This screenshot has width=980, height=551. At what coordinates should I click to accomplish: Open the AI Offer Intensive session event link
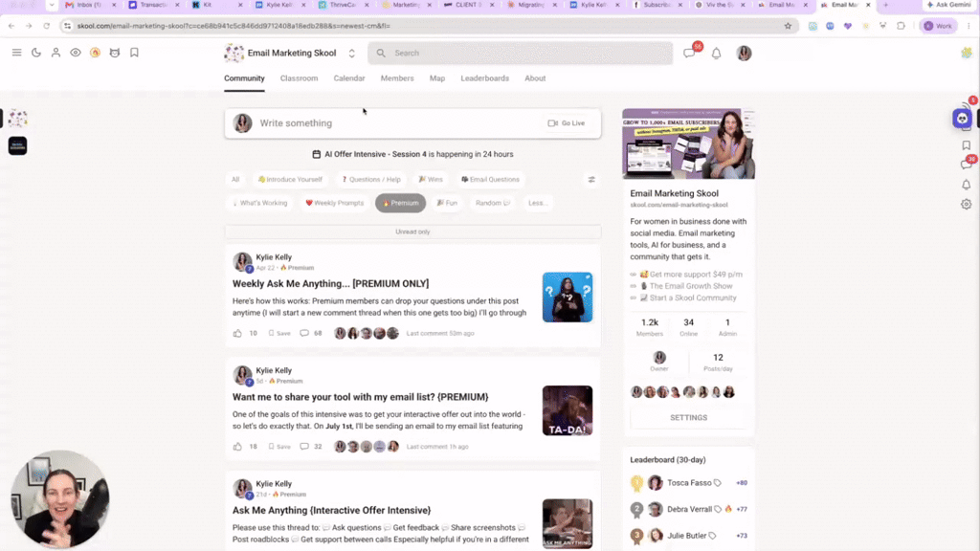tap(412, 154)
